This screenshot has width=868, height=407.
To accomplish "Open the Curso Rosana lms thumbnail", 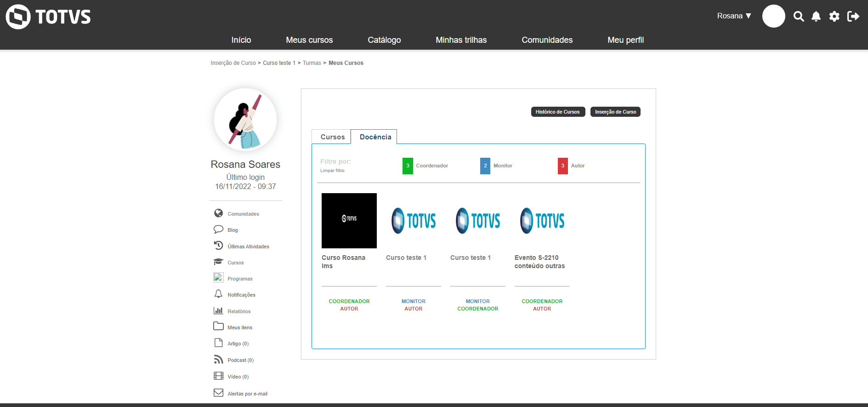I will pyautogui.click(x=349, y=221).
